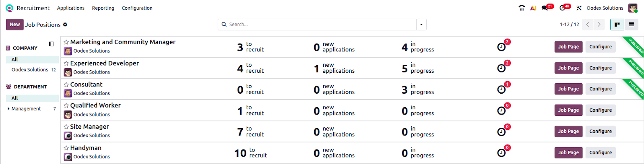Open the Reporting menu

coord(103,8)
